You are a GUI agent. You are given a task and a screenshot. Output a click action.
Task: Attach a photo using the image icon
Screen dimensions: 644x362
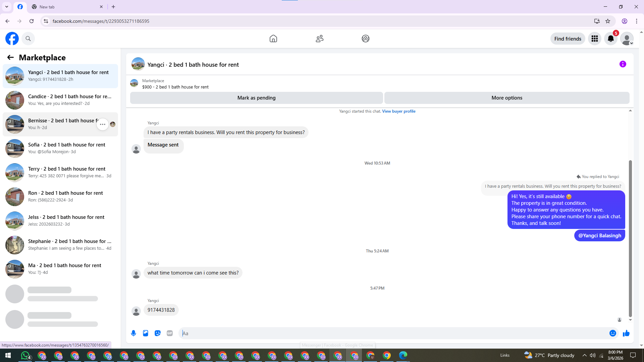click(146, 333)
